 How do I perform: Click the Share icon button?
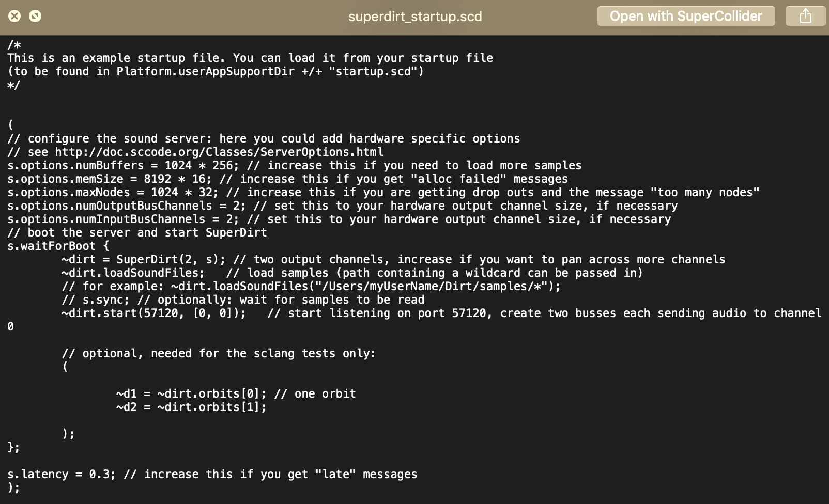(x=805, y=16)
